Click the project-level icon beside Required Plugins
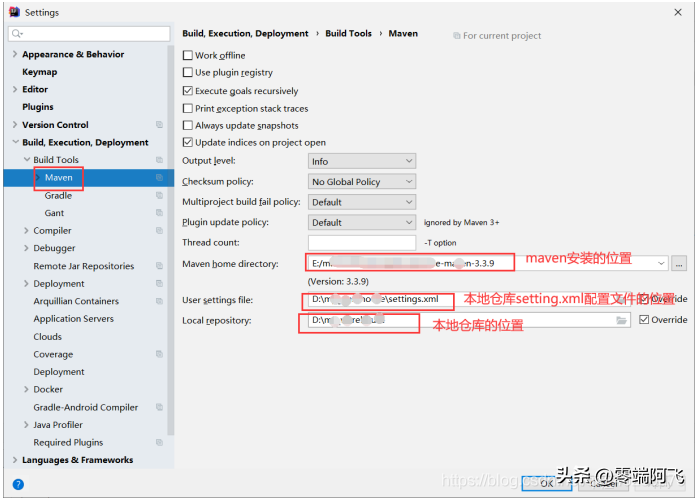The height and width of the screenshot is (499, 699). click(x=159, y=442)
